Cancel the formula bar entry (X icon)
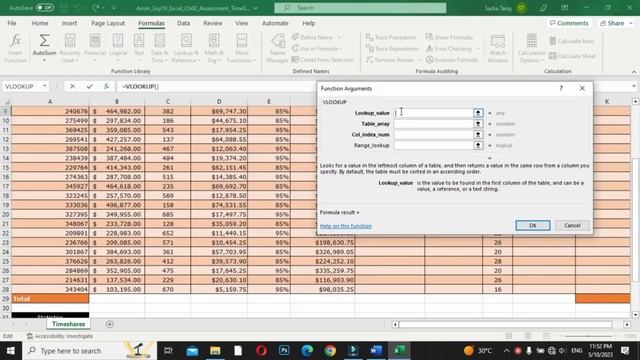Screen dimensions: 640x360 coord(72,86)
